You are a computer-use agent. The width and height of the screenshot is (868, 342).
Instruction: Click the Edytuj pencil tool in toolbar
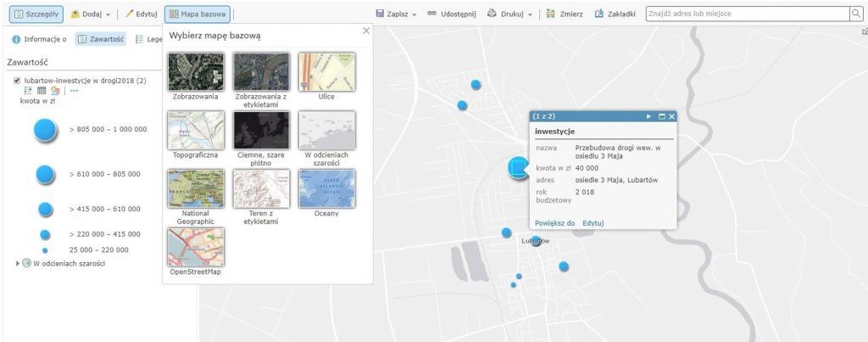click(x=142, y=14)
